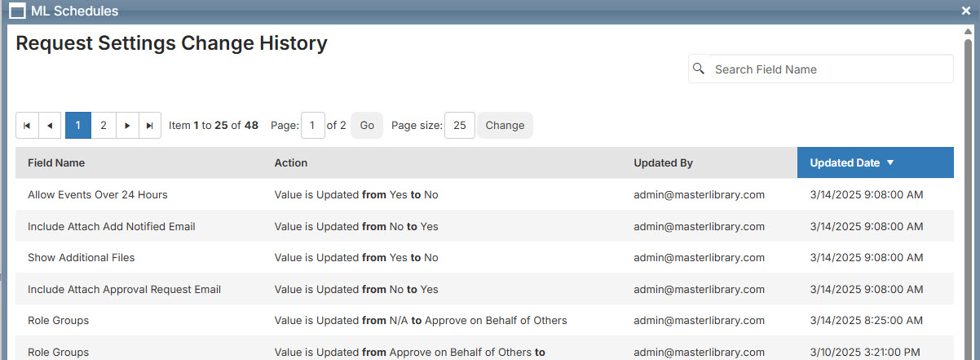Sort by Updated By column header

(x=663, y=162)
